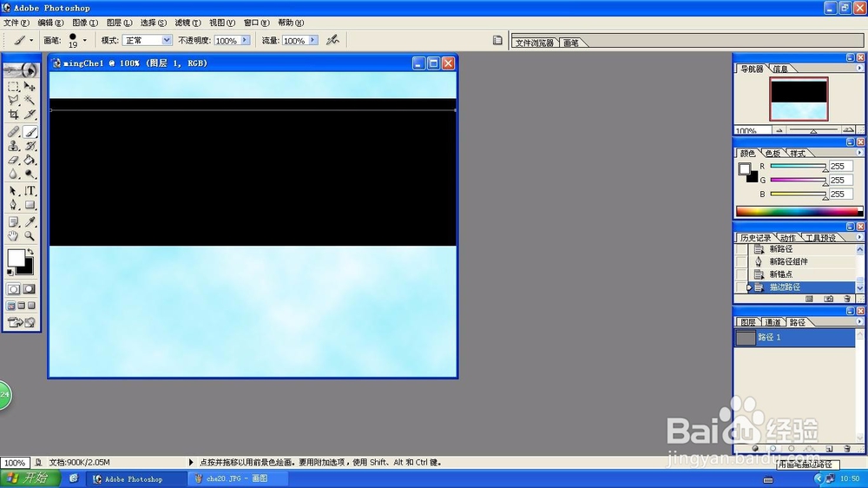Open the 文件浏览器 palette well tab
This screenshot has width=868, height=488.
(x=534, y=43)
